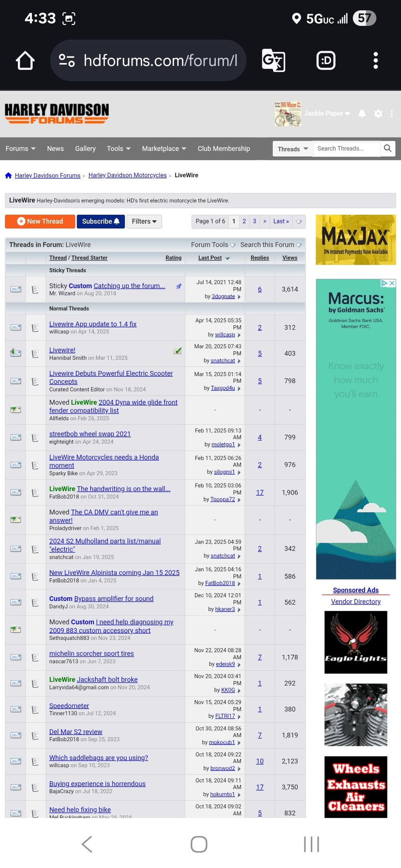Image resolution: width=401 pixels, height=868 pixels.
Task: Click the house icon in breadcrumb
Action: 8,176
